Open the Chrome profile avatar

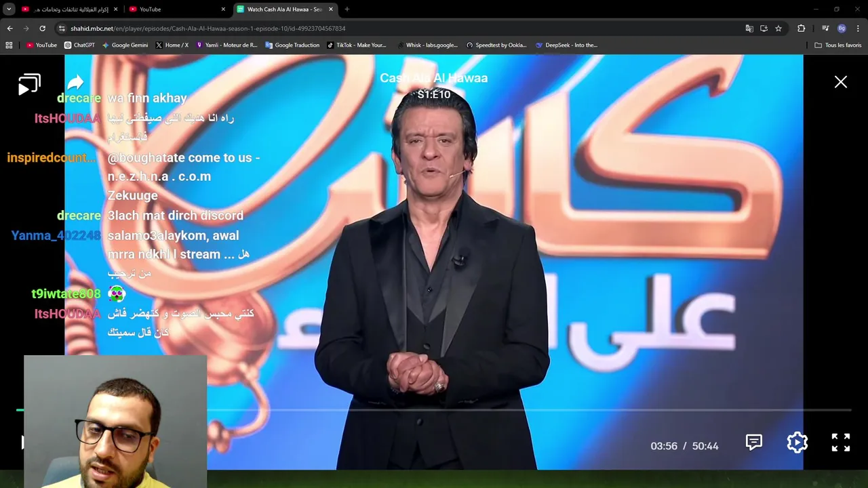click(x=842, y=28)
